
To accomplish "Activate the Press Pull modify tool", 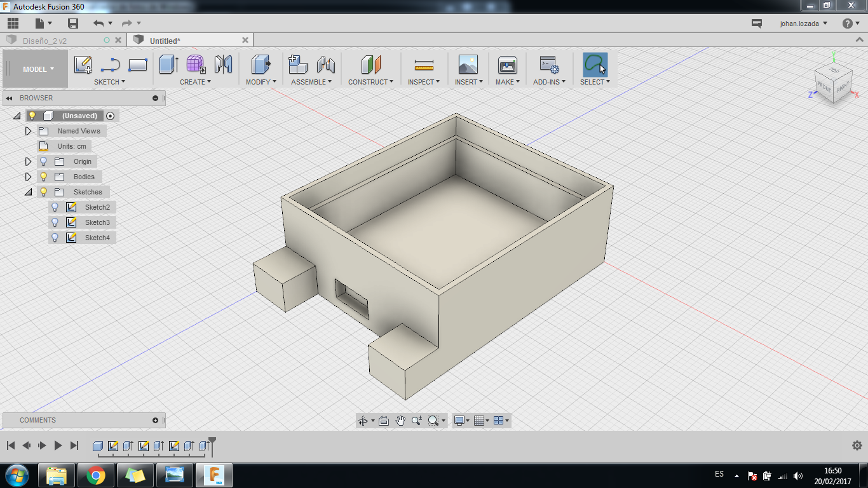I will coord(261,65).
